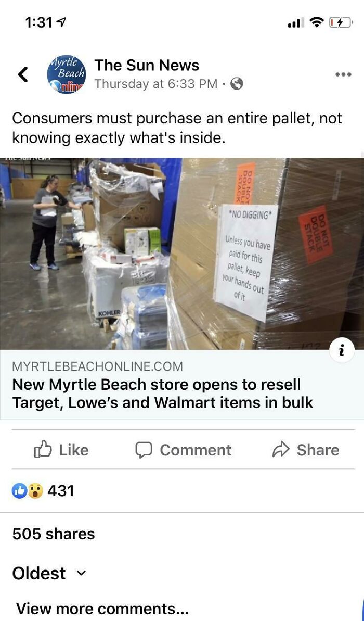Viewport: 364px width, 621px height.
Task: Open the 431 reactions list
Action: point(44,491)
